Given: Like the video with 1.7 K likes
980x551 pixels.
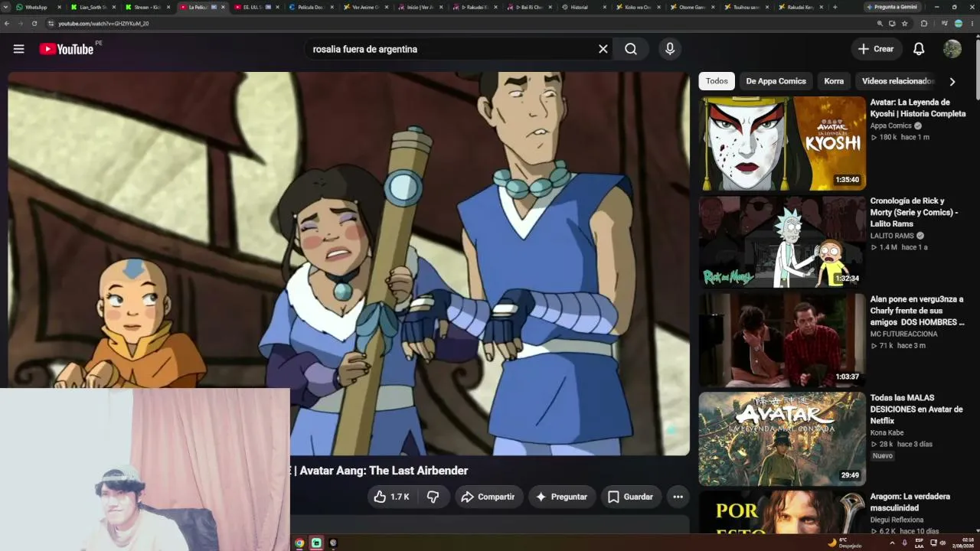Looking at the screenshot, I should [392, 497].
